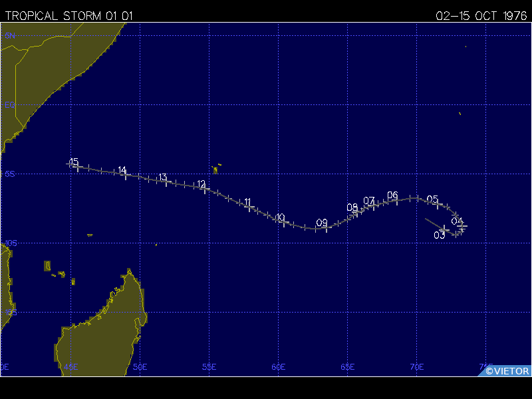
Task: Select the day 06 storm position
Action: pyautogui.click(x=396, y=199)
